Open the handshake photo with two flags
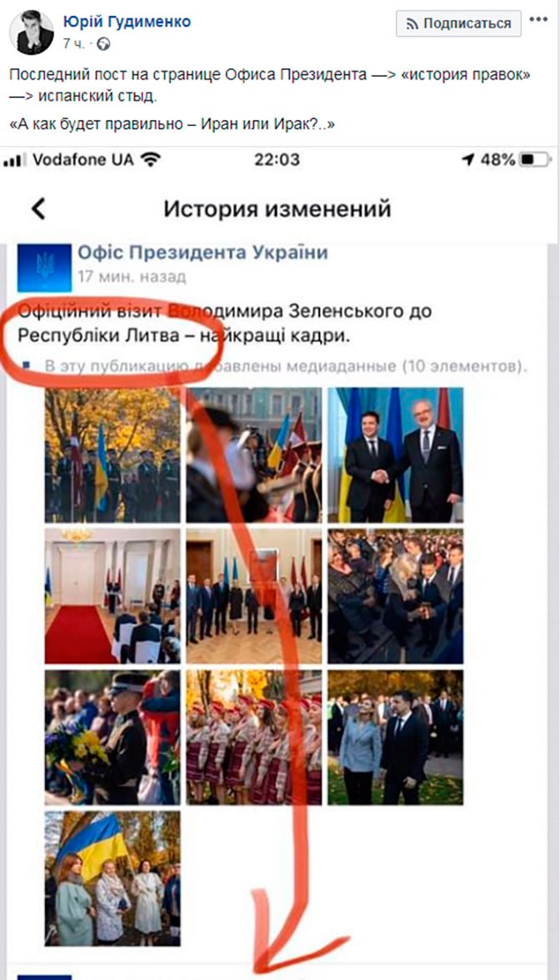Viewport: 560px width, 980px height. (x=396, y=455)
